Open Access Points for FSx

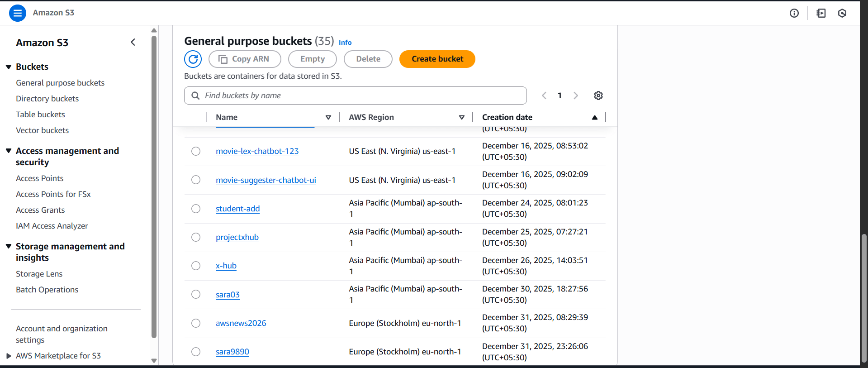[53, 194]
